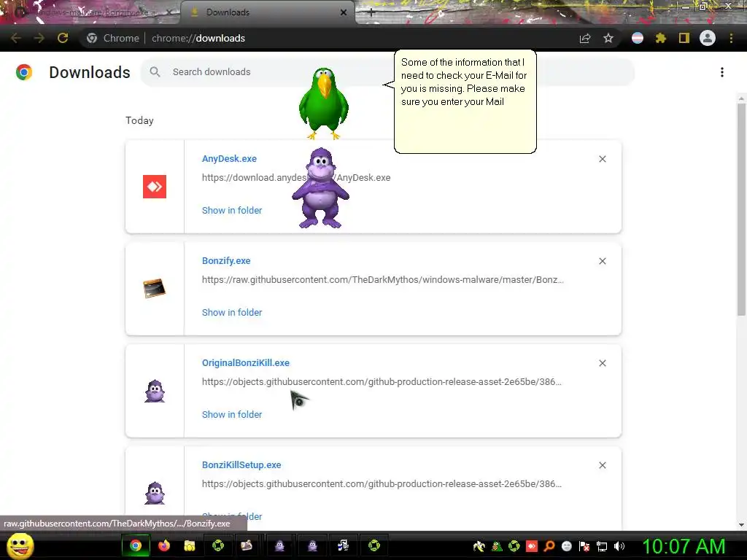Click the magnifier icon in Search downloads
The height and width of the screenshot is (560, 747).
pyautogui.click(x=155, y=72)
